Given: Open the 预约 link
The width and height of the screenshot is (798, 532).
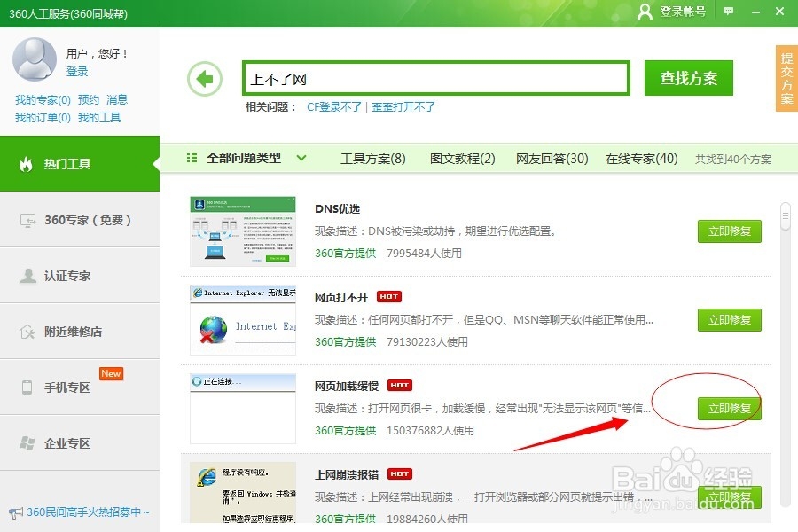Looking at the screenshot, I should pyautogui.click(x=89, y=100).
